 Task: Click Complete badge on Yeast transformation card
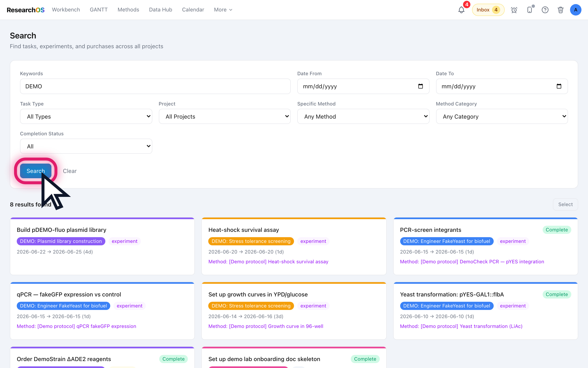pyautogui.click(x=557, y=294)
